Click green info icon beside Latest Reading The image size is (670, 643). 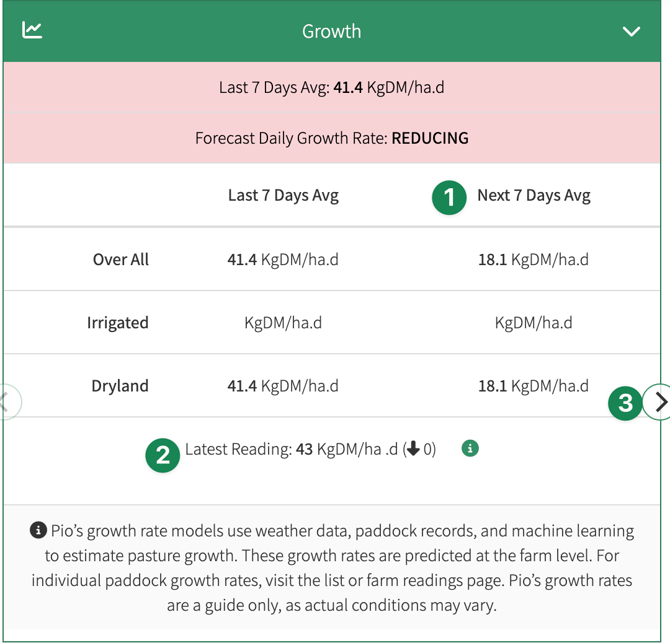[470, 448]
